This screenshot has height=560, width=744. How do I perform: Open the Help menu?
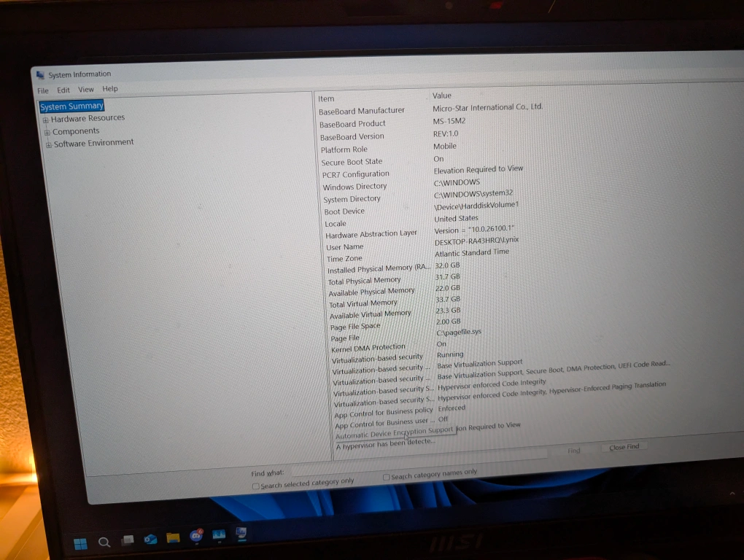coord(110,89)
